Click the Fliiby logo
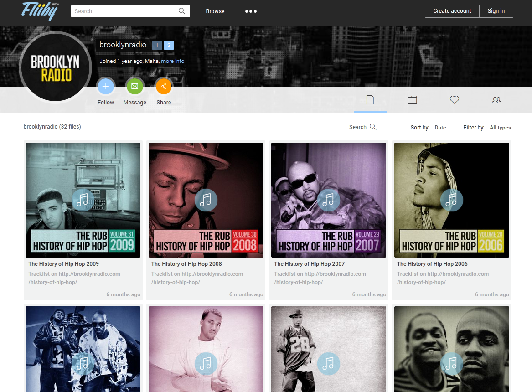Image resolution: width=532 pixels, height=392 pixels. (41, 11)
